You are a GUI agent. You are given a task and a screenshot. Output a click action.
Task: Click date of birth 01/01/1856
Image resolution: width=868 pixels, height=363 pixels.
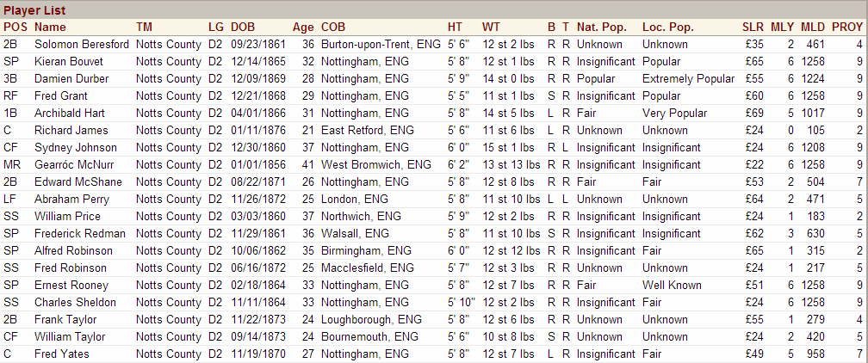pos(258,164)
